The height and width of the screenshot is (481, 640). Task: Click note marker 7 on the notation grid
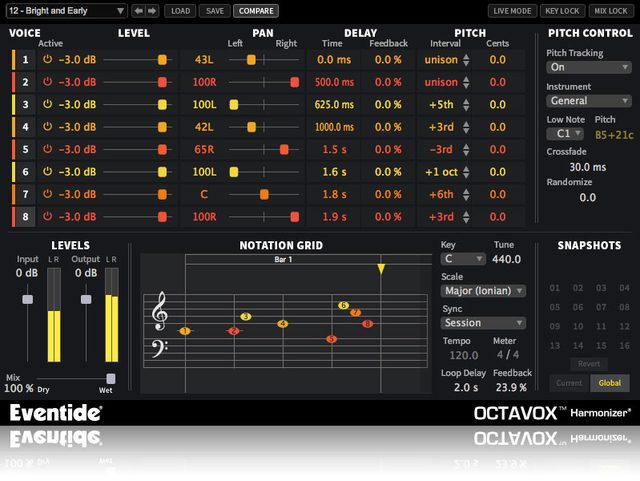[x=356, y=312]
